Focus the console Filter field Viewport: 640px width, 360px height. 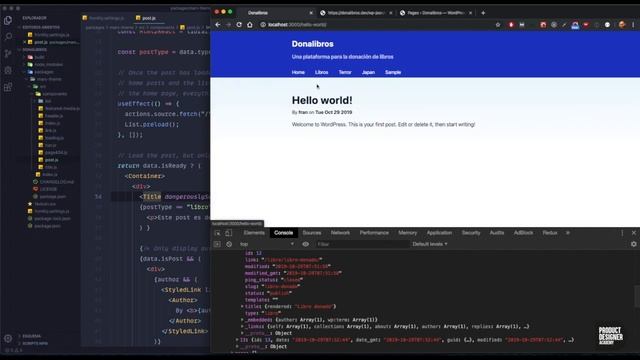pos(362,244)
